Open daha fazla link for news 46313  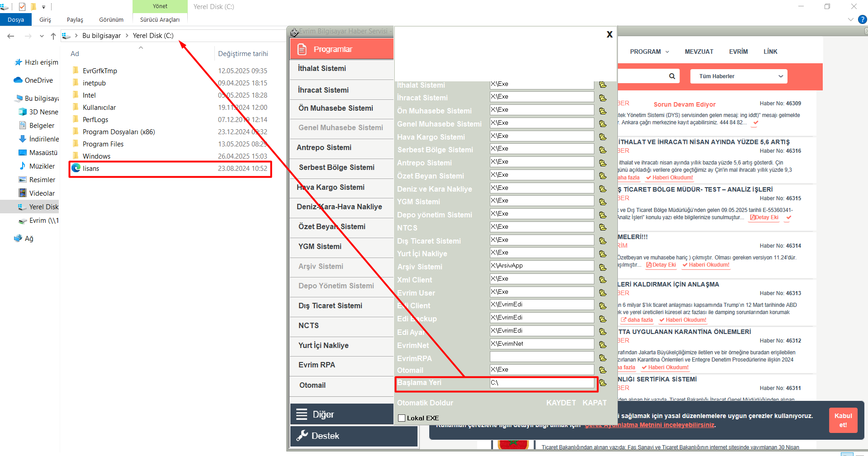(637, 320)
